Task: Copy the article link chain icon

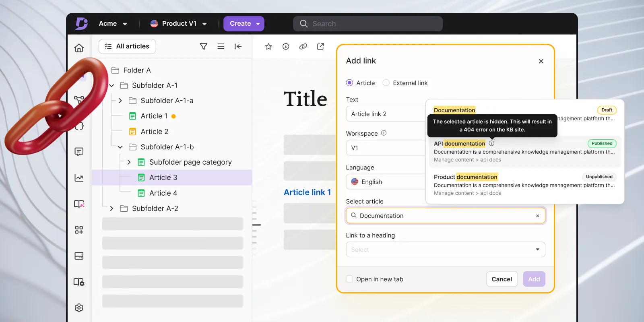Action: [x=303, y=47]
